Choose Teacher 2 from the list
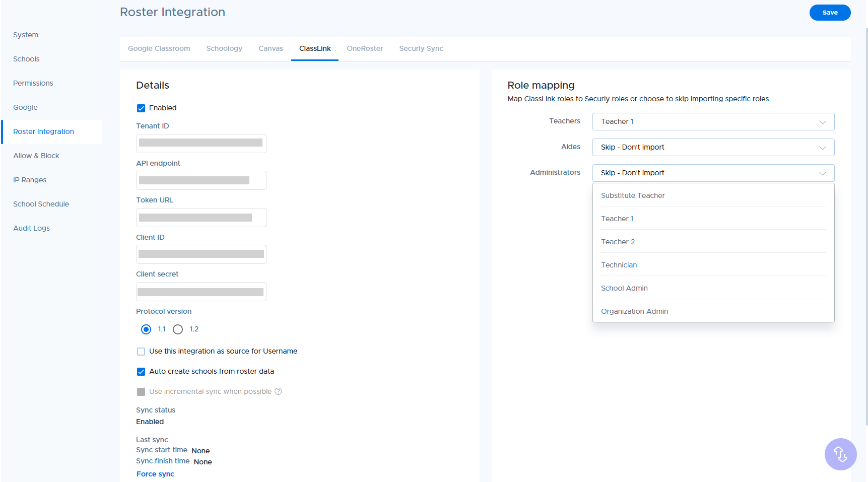 tap(713, 242)
